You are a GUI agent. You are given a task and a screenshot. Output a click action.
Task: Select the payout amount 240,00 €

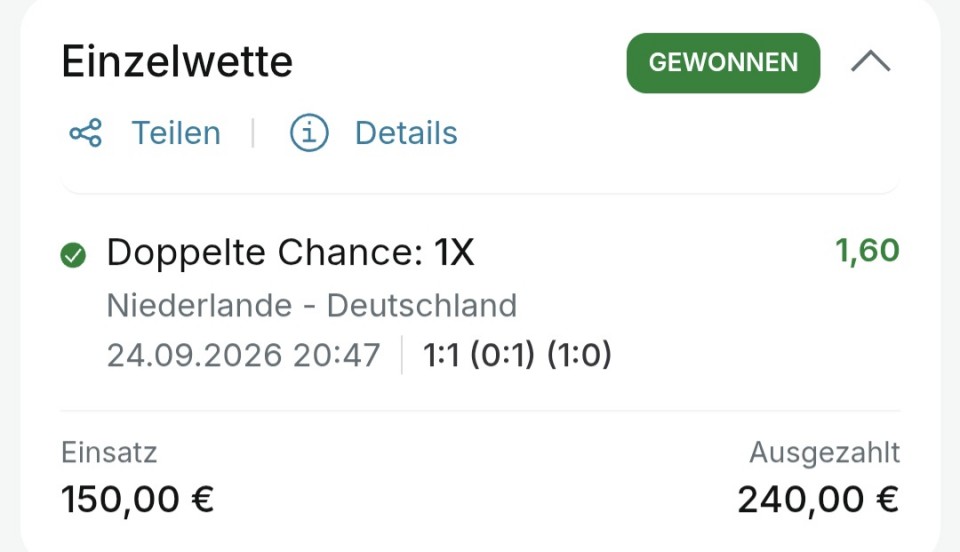[818, 499]
